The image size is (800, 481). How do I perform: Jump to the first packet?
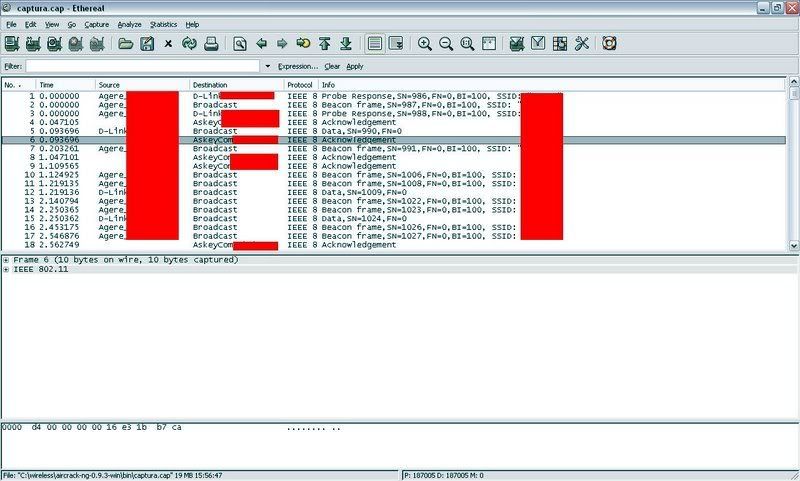324,44
